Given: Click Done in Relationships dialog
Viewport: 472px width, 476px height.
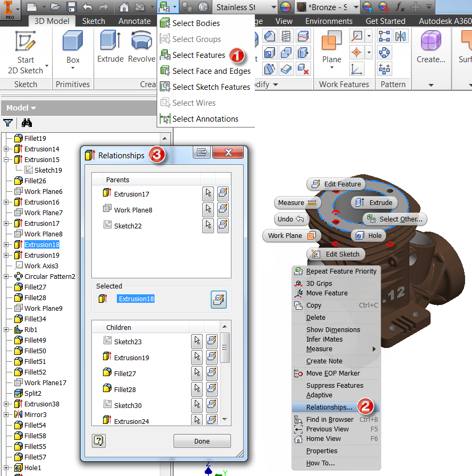Looking at the screenshot, I should click(x=202, y=441).
